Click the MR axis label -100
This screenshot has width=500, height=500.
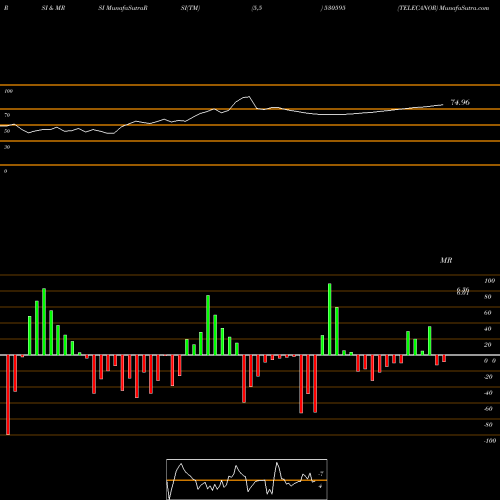[490, 441]
